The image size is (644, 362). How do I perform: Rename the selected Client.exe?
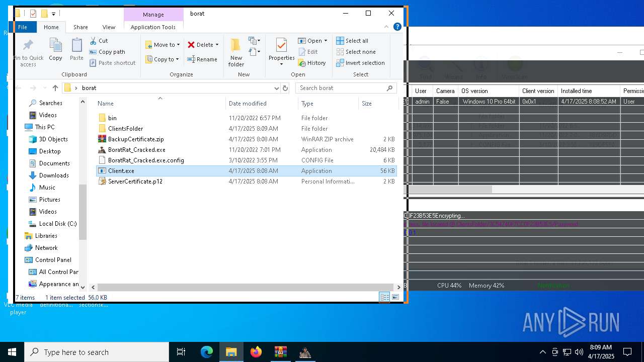(x=202, y=59)
